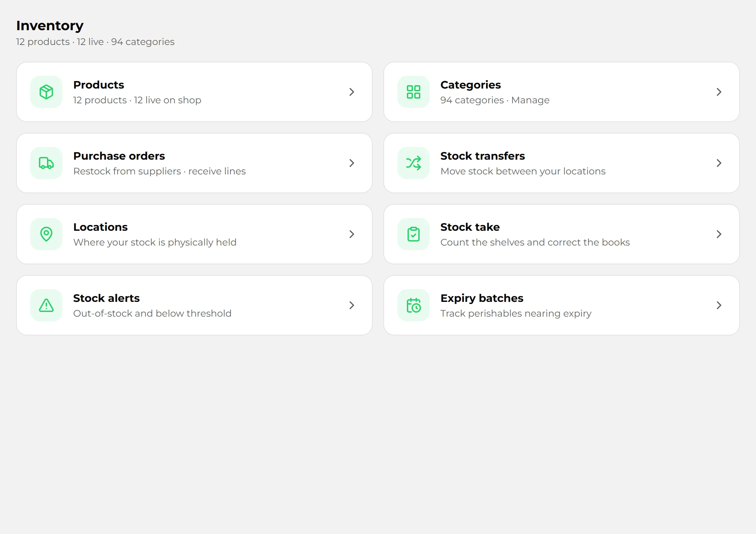Click "Restock from suppliers · receive lines" text
This screenshot has height=534, width=756.
[159, 171]
